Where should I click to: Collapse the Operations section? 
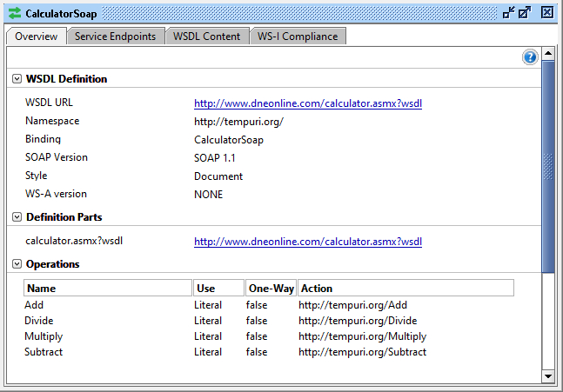coord(17,263)
